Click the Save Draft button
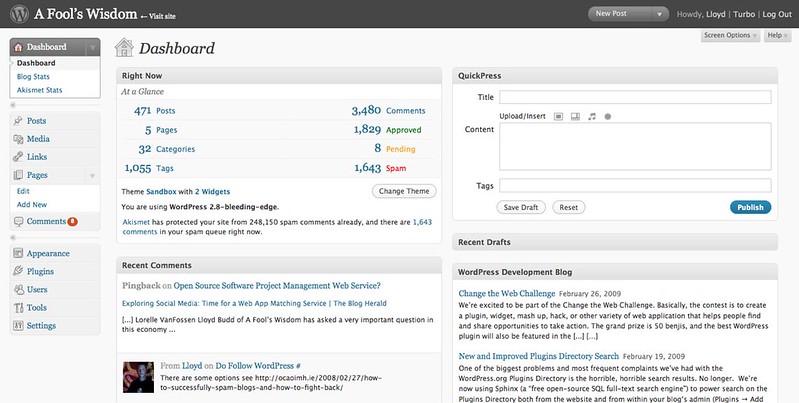 coord(521,207)
